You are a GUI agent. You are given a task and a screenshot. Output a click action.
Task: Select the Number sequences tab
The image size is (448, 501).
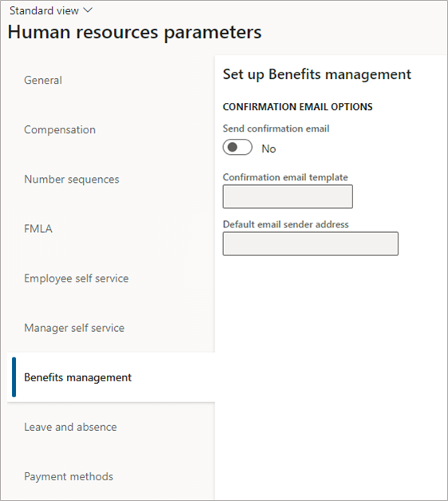click(111, 179)
